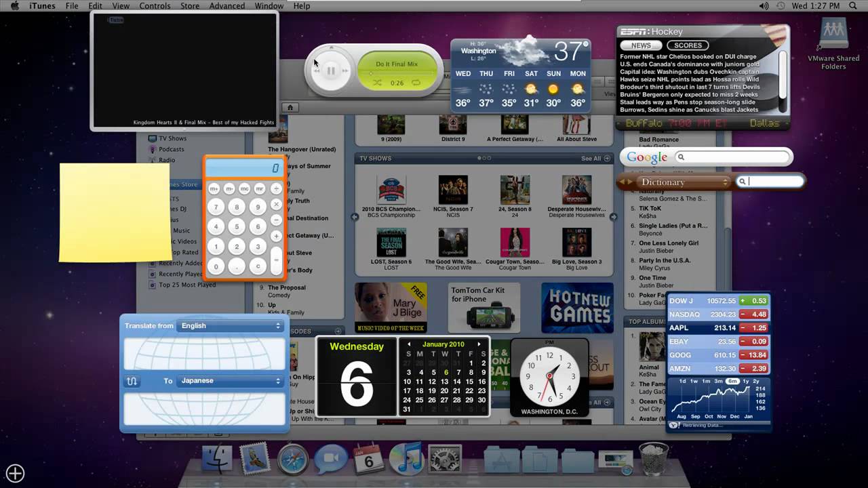This screenshot has height=488, width=868.
Task: Click the Washington city label in weather widget
Action: (478, 51)
